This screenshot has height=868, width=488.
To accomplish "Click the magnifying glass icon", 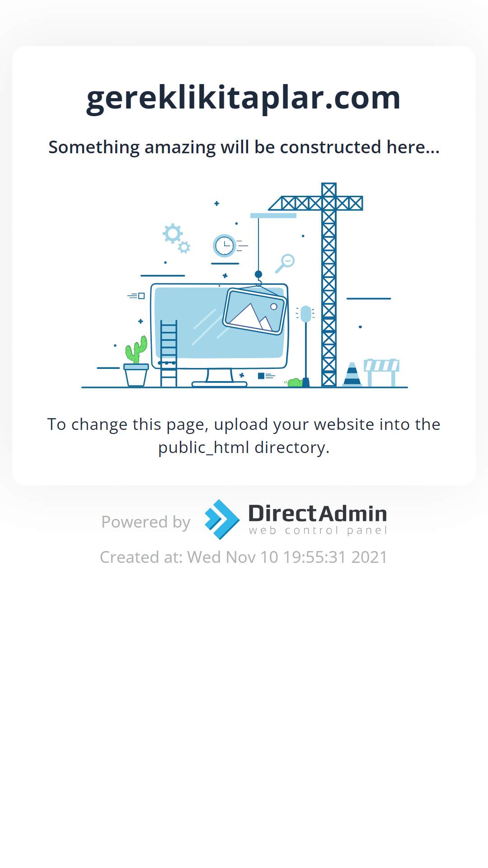I will [x=285, y=264].
